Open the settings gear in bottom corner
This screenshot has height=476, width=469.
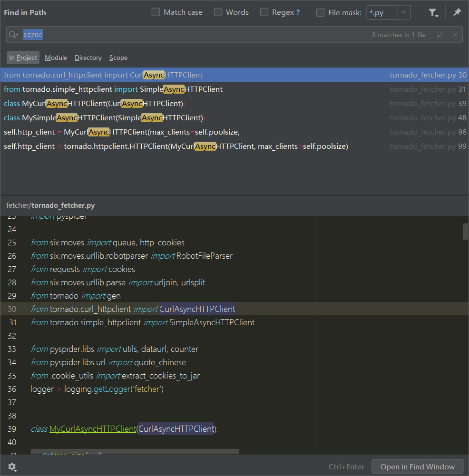[12, 467]
